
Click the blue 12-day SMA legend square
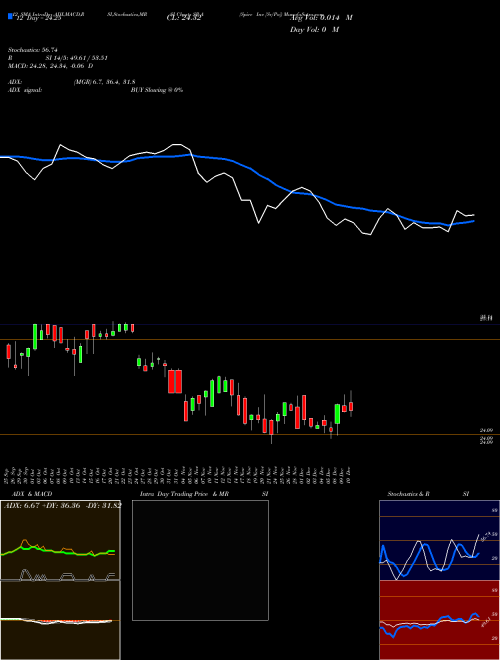click(x=10, y=16)
